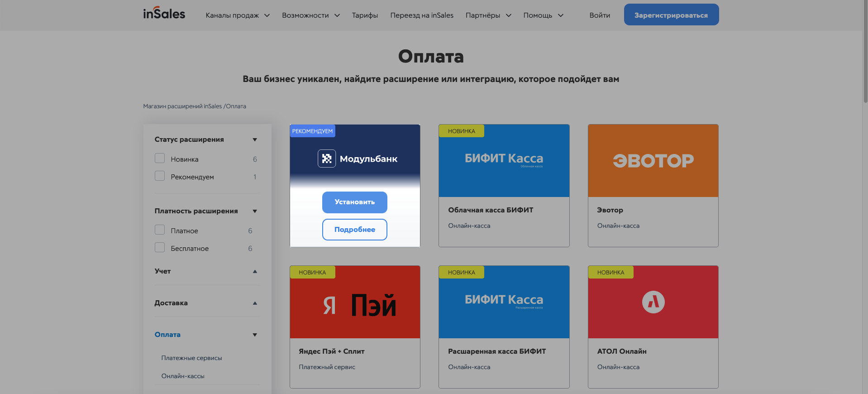The width and height of the screenshot is (868, 394).
Task: Enable the Бесплатное filter checkbox
Action: point(160,247)
